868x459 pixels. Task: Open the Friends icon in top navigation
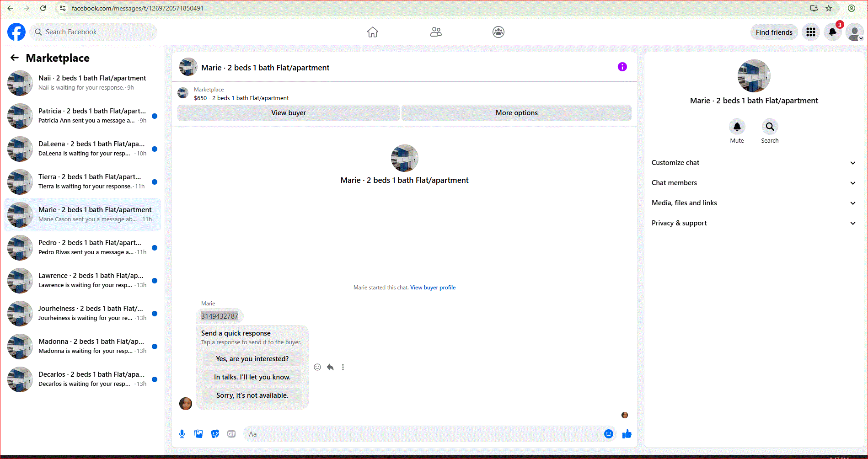point(436,32)
